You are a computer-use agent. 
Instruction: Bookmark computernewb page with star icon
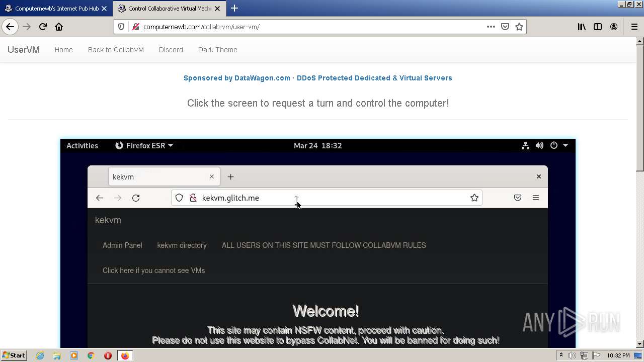point(519,27)
